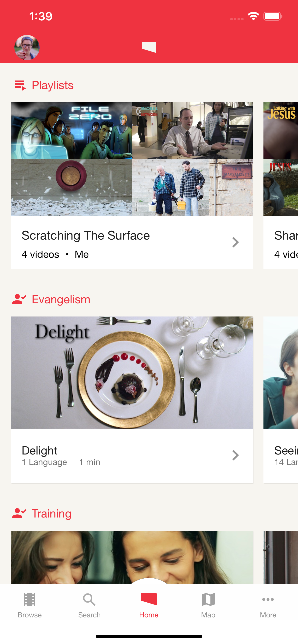Expand Scratching The Surface playlist chevron
The height and width of the screenshot is (644, 298).
click(235, 242)
